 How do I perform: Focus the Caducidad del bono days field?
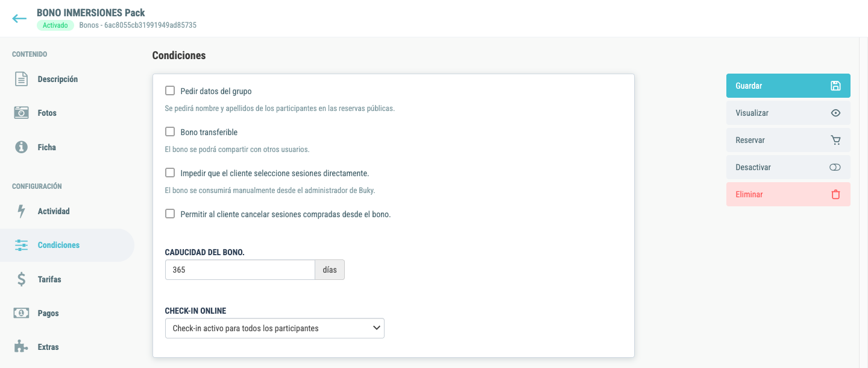[240, 270]
